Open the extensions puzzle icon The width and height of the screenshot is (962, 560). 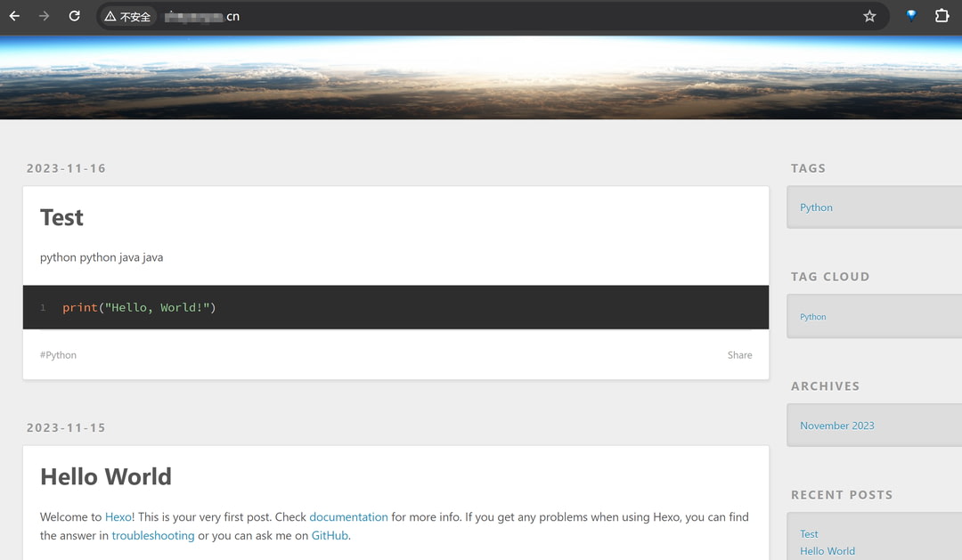point(942,16)
